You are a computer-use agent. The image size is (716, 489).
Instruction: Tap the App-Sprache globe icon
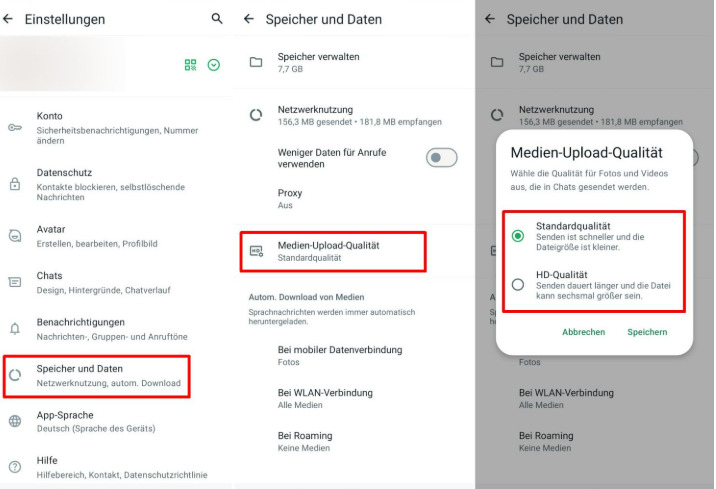point(15,421)
